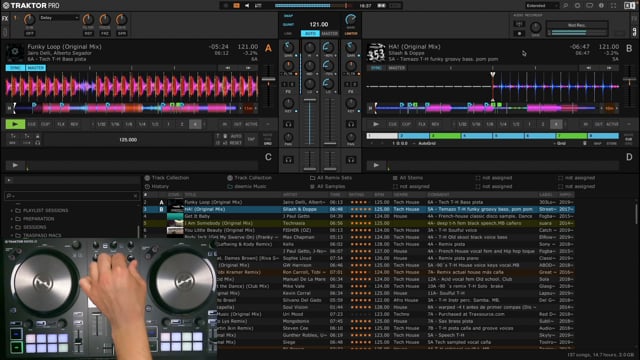This screenshot has width=640, height=360.
Task: Start playback on Deck D
Action: (x=376, y=165)
